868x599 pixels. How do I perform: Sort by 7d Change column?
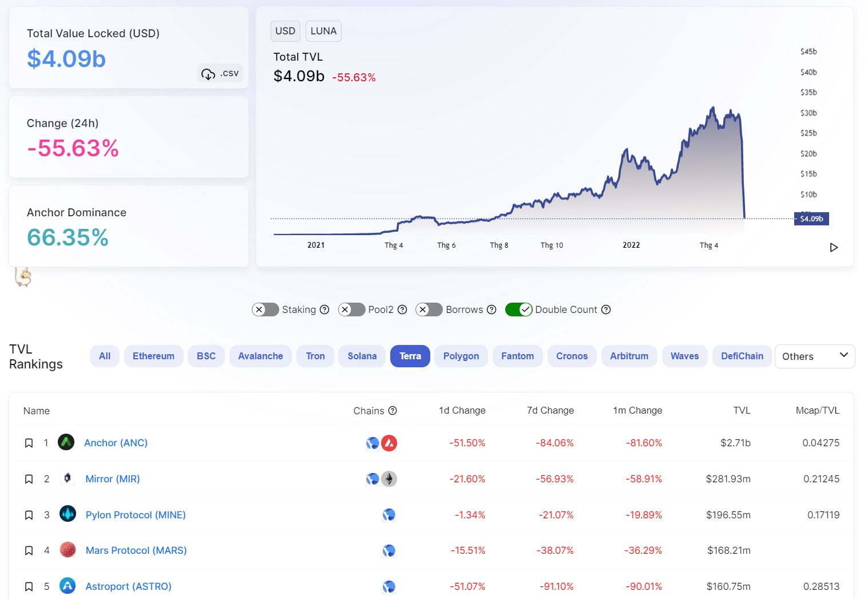coord(550,411)
